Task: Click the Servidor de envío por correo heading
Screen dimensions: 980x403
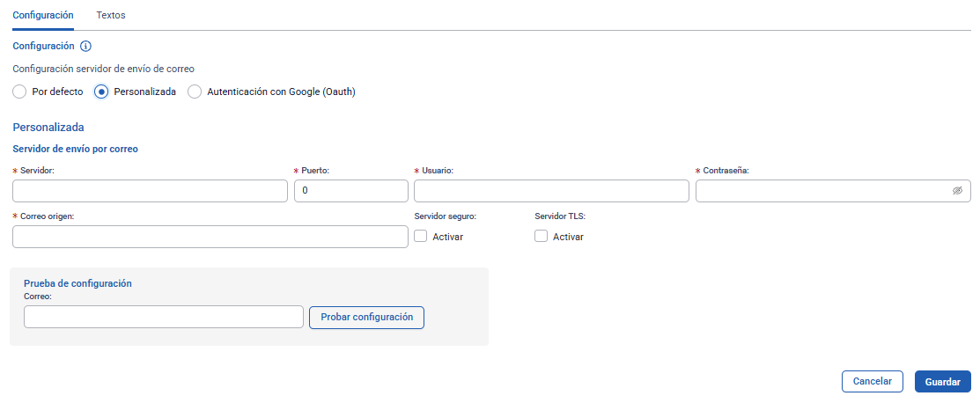Action: pos(75,149)
